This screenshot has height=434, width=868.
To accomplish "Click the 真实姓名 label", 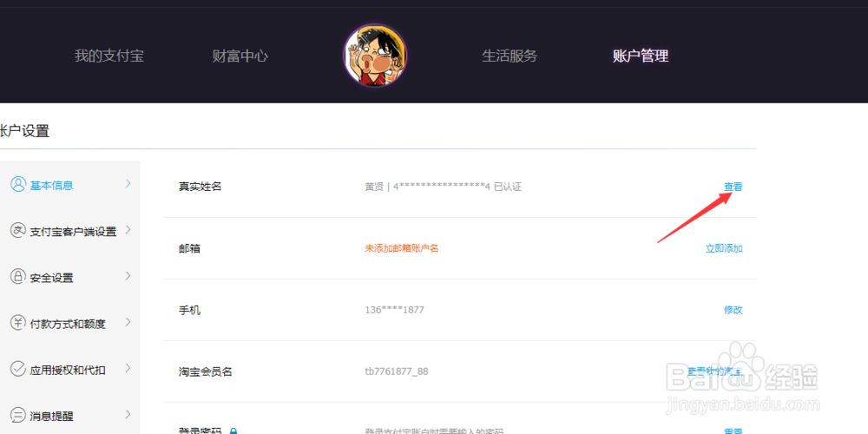I will [200, 187].
